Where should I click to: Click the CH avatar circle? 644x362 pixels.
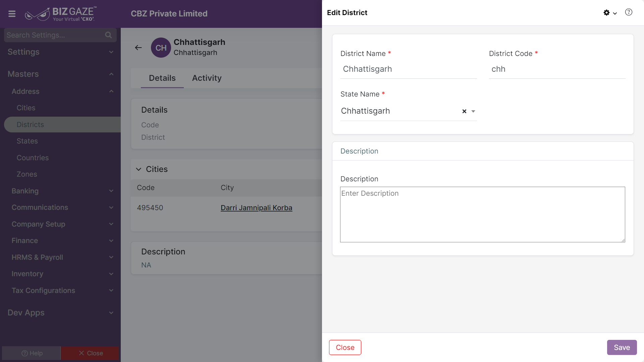161,48
